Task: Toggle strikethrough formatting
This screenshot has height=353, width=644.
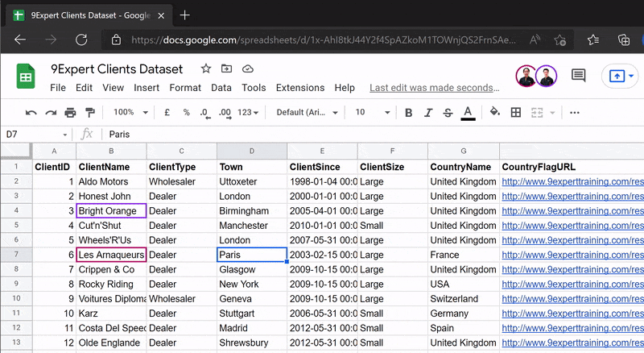Action: click(448, 113)
